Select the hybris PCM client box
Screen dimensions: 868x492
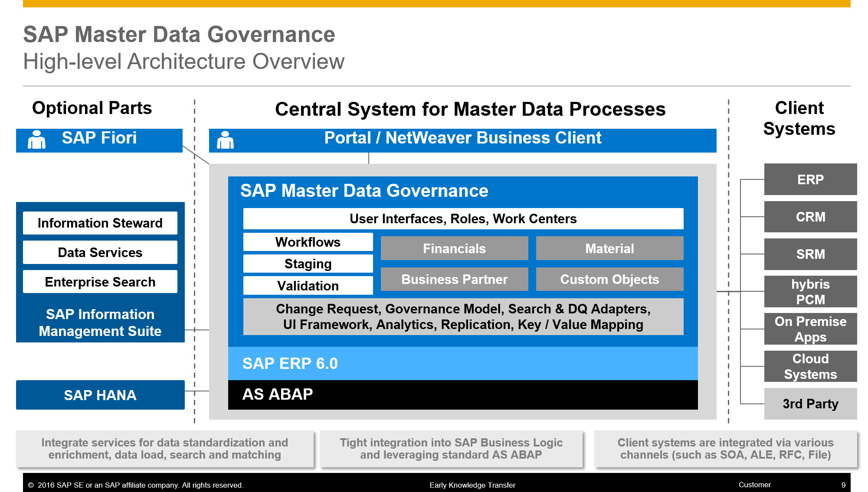coord(810,292)
